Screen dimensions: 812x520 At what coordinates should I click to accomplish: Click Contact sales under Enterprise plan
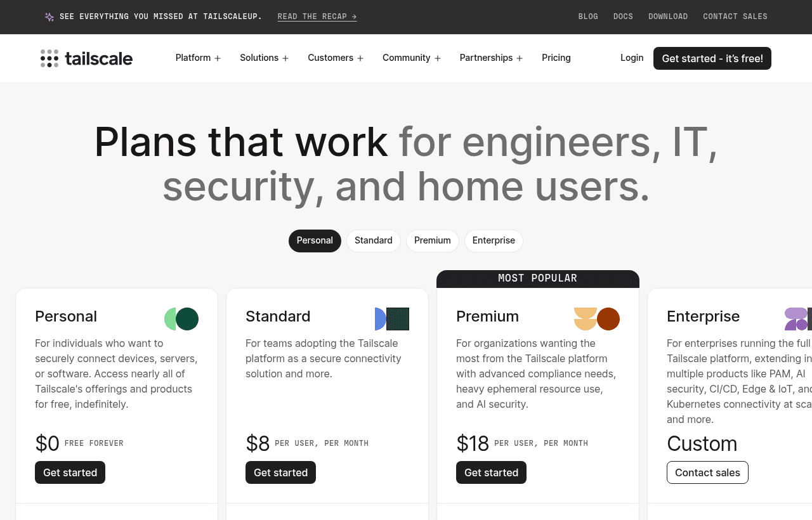tap(707, 472)
